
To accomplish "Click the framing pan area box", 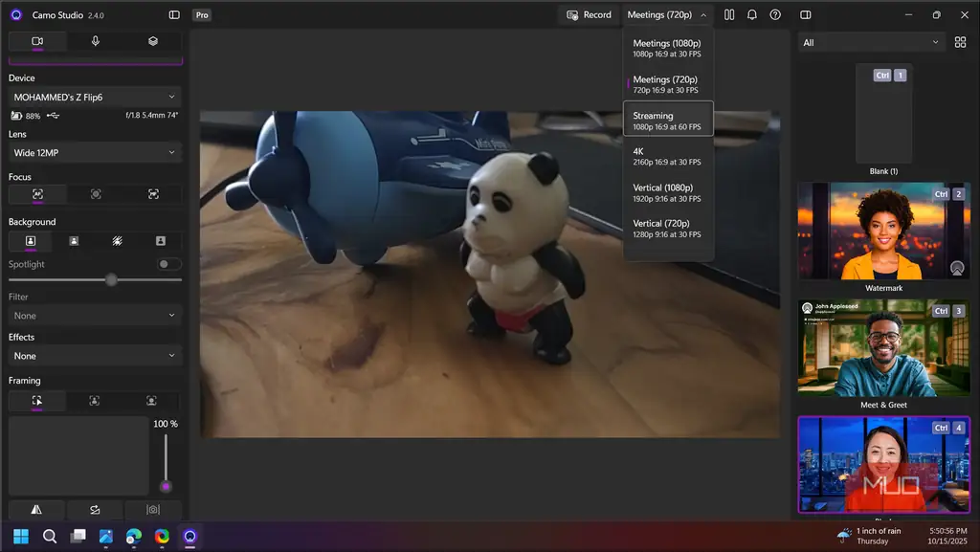I will pos(78,455).
